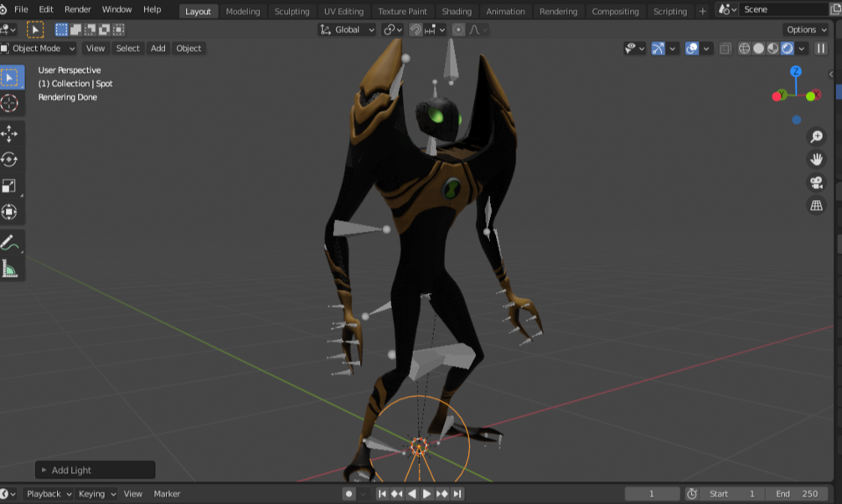Switch to rendered viewport shading
The height and width of the screenshot is (504, 842).
click(x=788, y=49)
